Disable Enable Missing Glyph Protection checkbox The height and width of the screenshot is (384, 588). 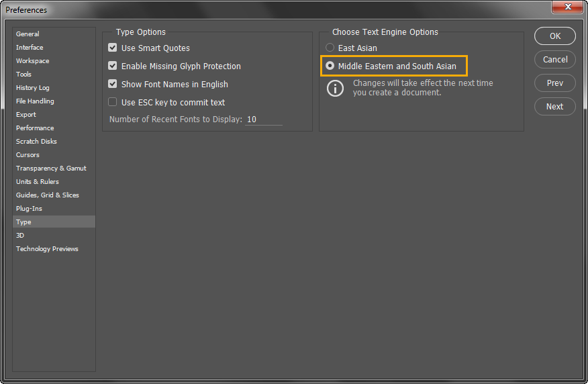(x=113, y=66)
